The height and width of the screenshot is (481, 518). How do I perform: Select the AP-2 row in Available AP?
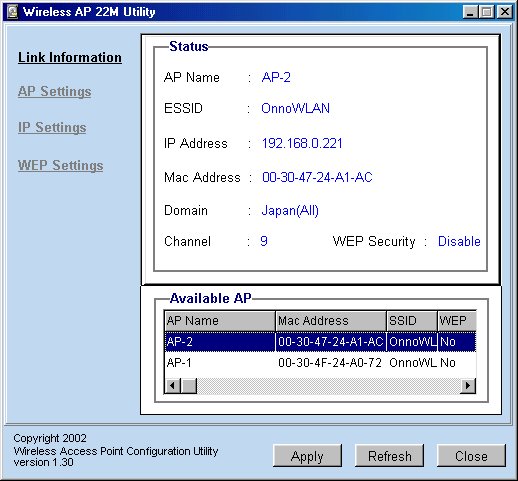(320, 342)
